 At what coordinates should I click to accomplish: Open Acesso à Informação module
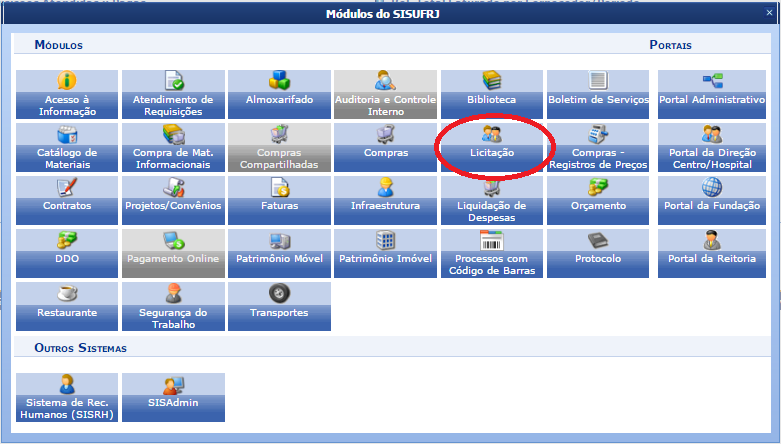pos(67,94)
